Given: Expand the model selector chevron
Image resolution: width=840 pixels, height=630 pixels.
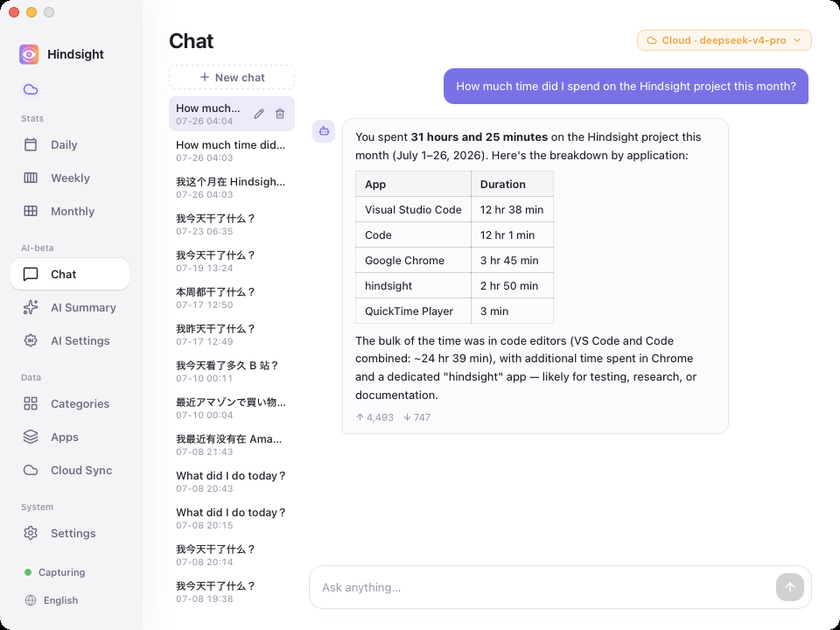Looking at the screenshot, I should (x=797, y=40).
